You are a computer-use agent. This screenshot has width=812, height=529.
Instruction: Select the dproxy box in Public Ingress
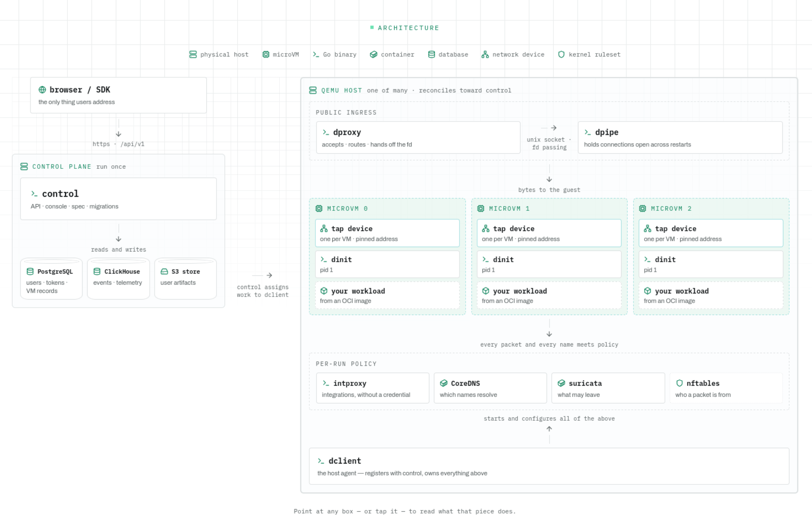418,137
